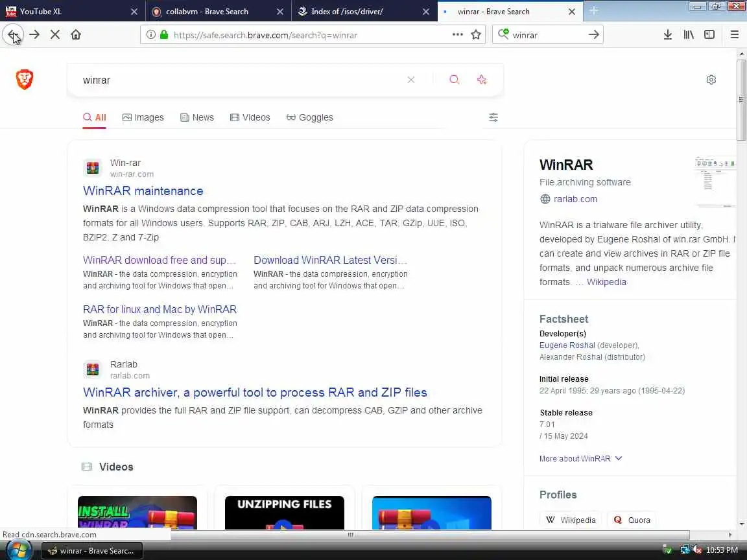Open search filters sliders icon
The width and height of the screenshot is (747, 560).
[x=493, y=117]
